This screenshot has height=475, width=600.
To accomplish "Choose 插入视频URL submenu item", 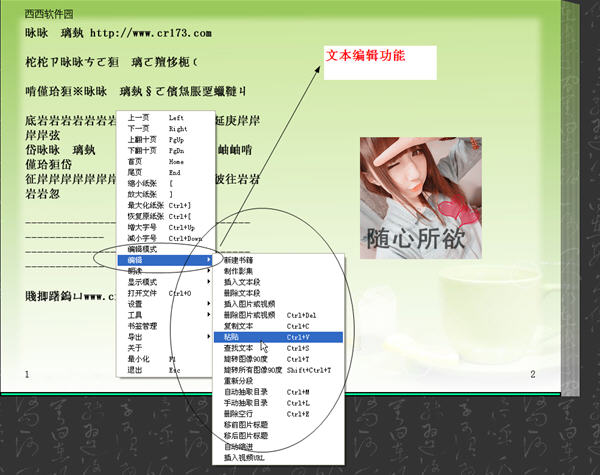I will click(278, 458).
